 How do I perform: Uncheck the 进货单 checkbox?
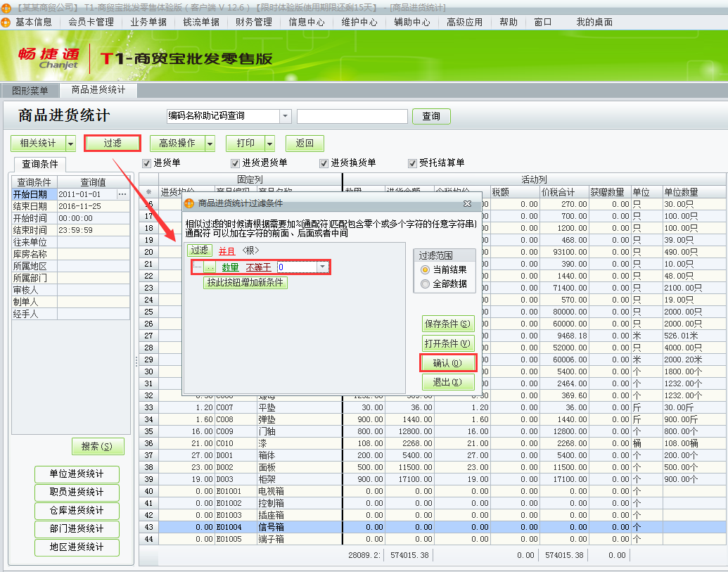(146, 163)
